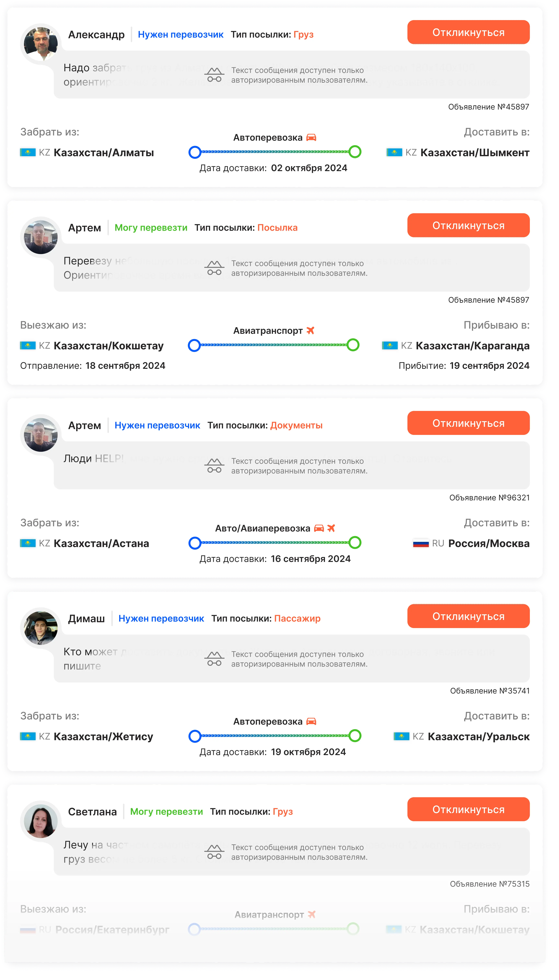559x980 pixels.
Task: Respond to Александр's cargo listing with Откликнуться
Action: (476, 33)
